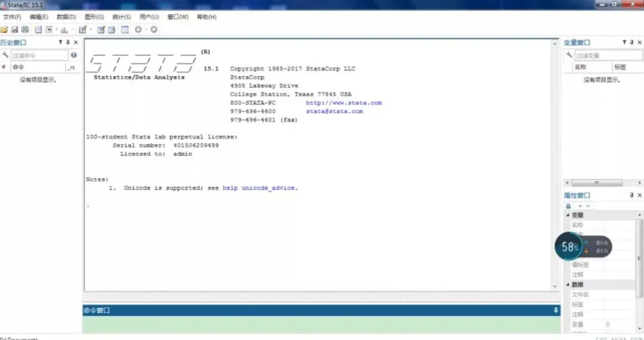This screenshot has width=644, height=340.
Task: Open the Graph icon dropdown arrow
Action: click(x=72, y=30)
